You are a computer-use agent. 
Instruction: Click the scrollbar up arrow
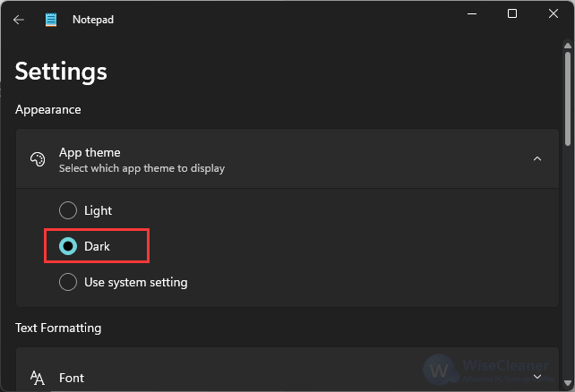[x=568, y=47]
